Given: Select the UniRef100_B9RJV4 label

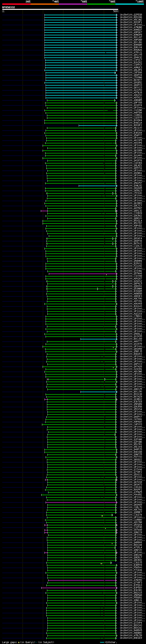Looking at the screenshot, I should click(x=131, y=47).
